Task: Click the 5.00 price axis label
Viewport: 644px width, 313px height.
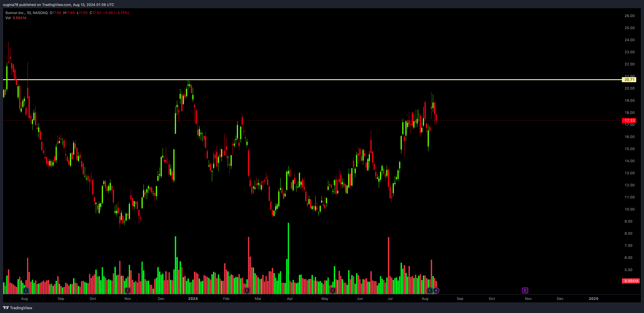Action: [628, 270]
